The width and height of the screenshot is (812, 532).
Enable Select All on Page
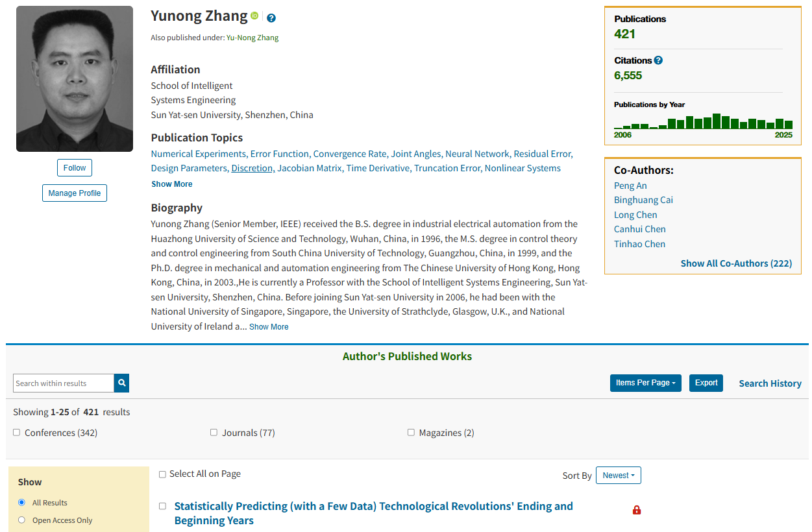point(162,474)
